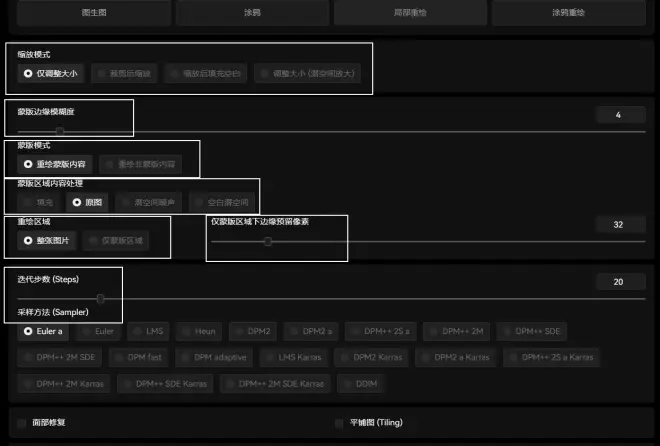This screenshot has height=446, width=660.
Task: Select 原图 for masked content
Action: coord(87,202)
